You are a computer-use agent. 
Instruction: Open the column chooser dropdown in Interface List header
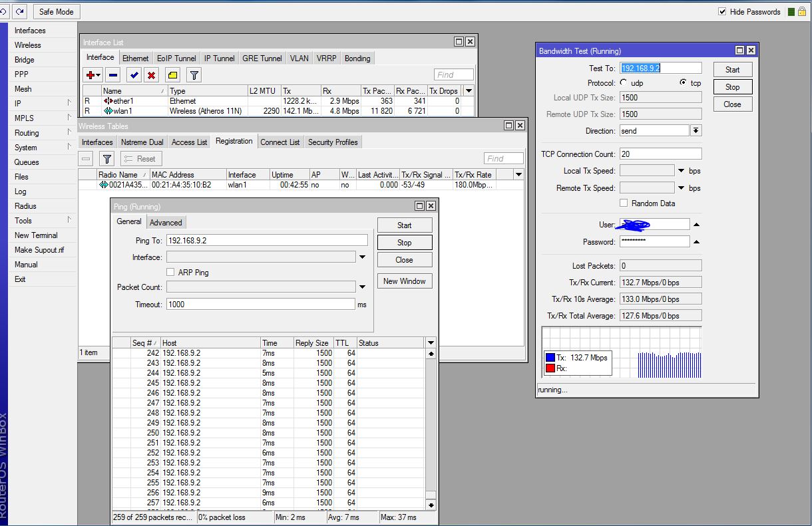tap(469, 90)
